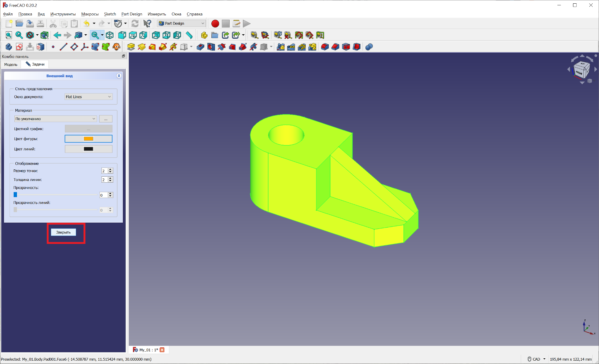The height and width of the screenshot is (364, 599).
Task: Select the blue Pocket tool
Action: pos(200,47)
